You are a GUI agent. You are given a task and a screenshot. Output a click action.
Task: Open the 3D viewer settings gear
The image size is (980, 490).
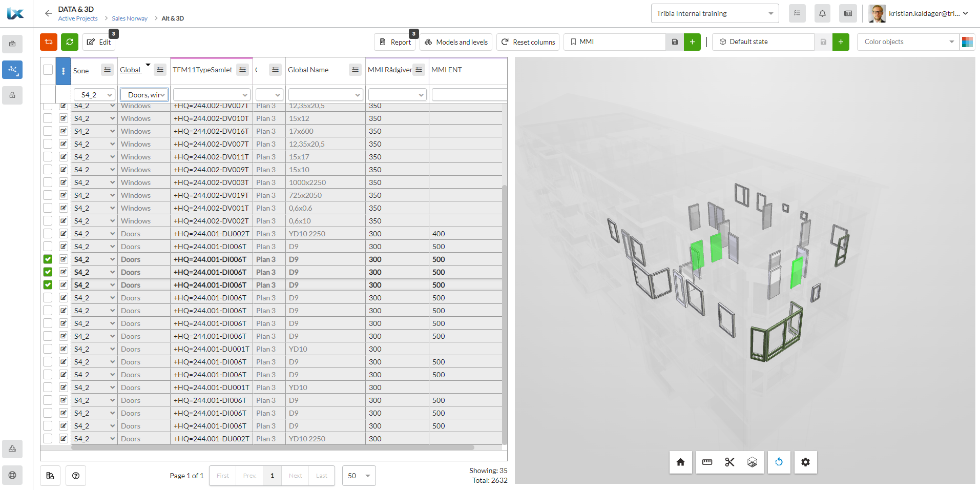[x=805, y=462]
